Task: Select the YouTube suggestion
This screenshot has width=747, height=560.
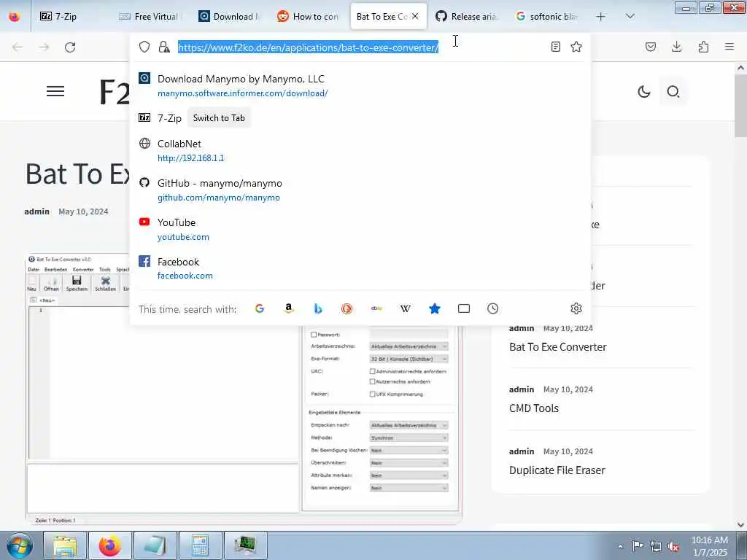Action: (x=360, y=229)
